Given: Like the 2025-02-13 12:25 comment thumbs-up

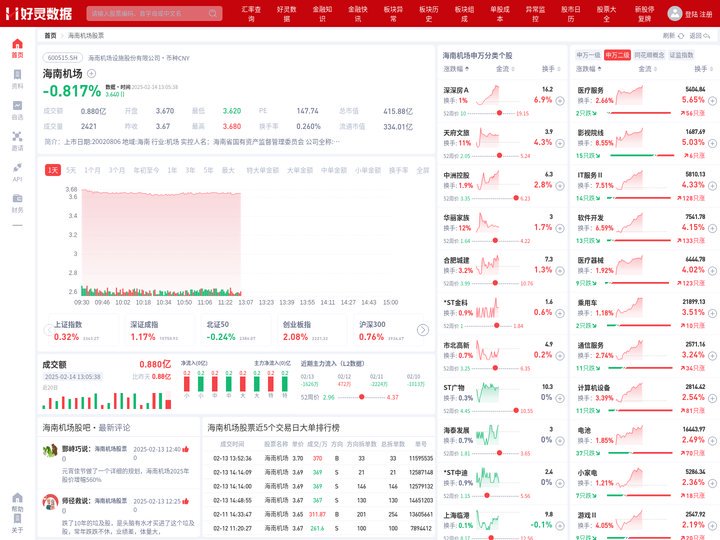Looking at the screenshot, I should [x=186, y=501].
